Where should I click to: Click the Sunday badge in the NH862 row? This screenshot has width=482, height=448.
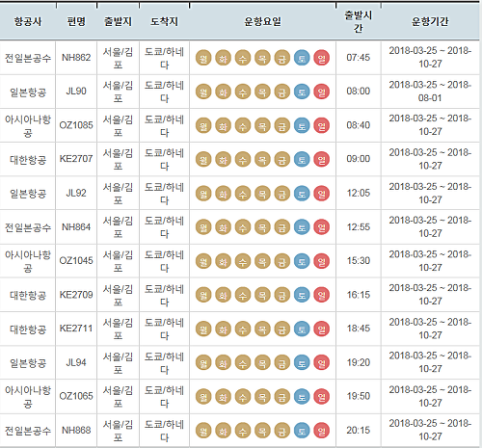(x=321, y=58)
